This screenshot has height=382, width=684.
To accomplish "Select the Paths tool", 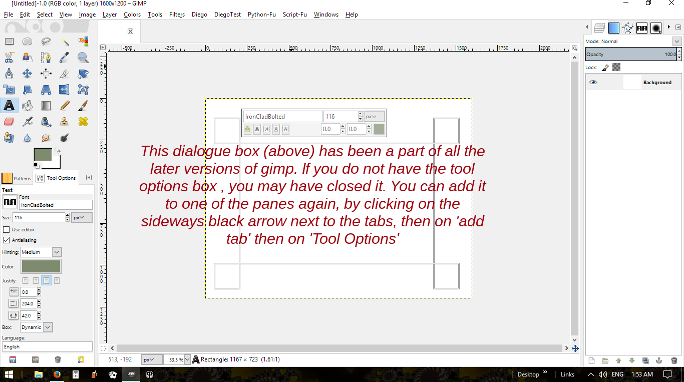I will [46, 58].
